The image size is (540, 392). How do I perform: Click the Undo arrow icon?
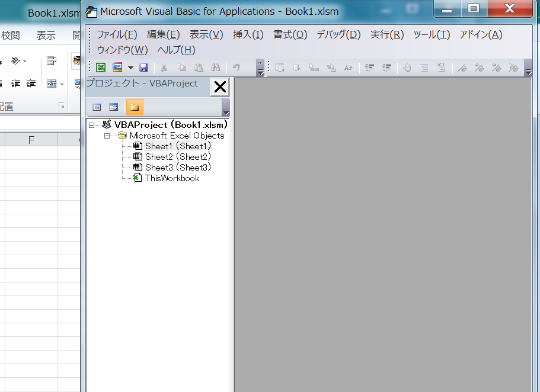click(x=237, y=68)
